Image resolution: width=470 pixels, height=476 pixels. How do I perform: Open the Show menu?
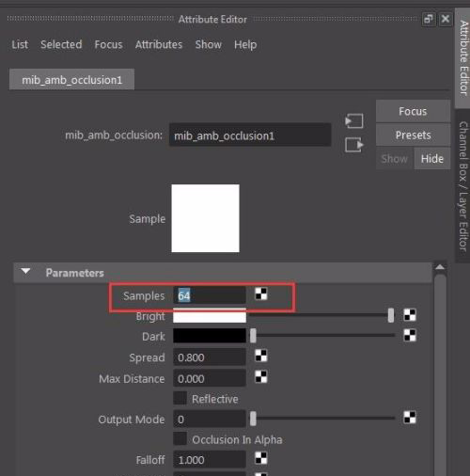tap(209, 44)
